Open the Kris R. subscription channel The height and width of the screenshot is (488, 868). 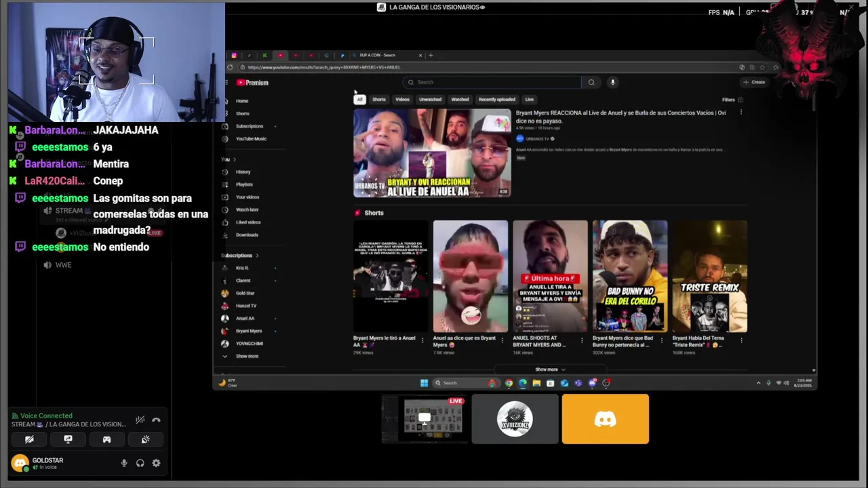(241, 268)
